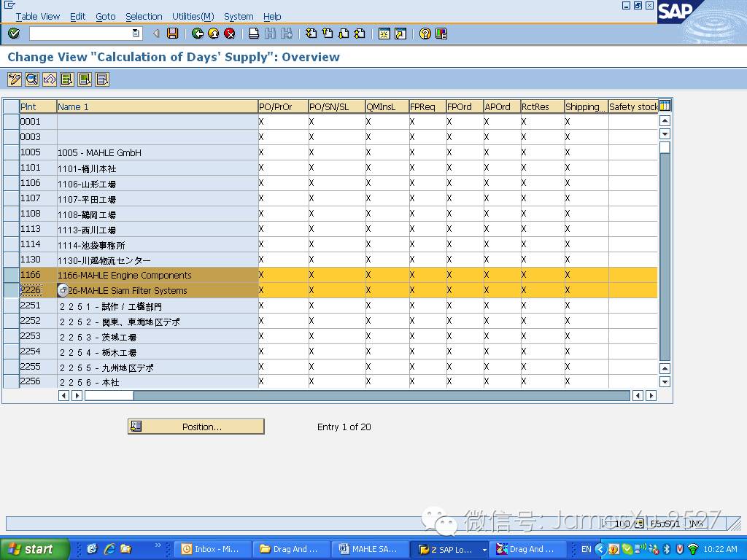Click the green Back arrow icon
This screenshot has width=747, height=560.
(197, 34)
